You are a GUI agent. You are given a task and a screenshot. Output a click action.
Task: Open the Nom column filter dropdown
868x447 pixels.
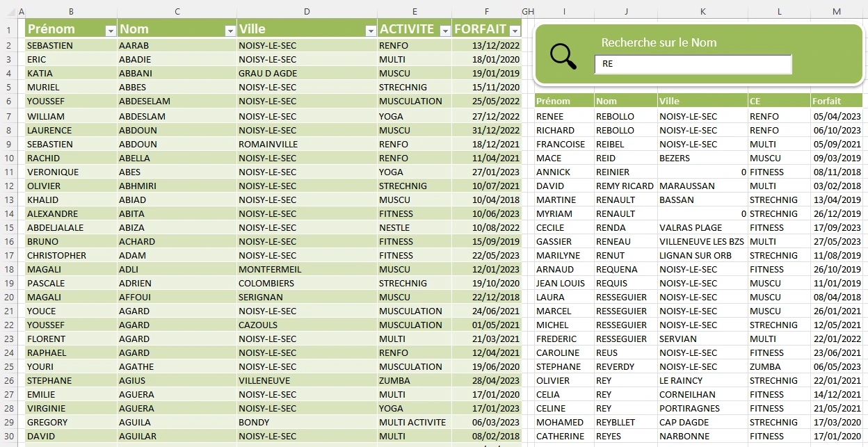pos(230,31)
